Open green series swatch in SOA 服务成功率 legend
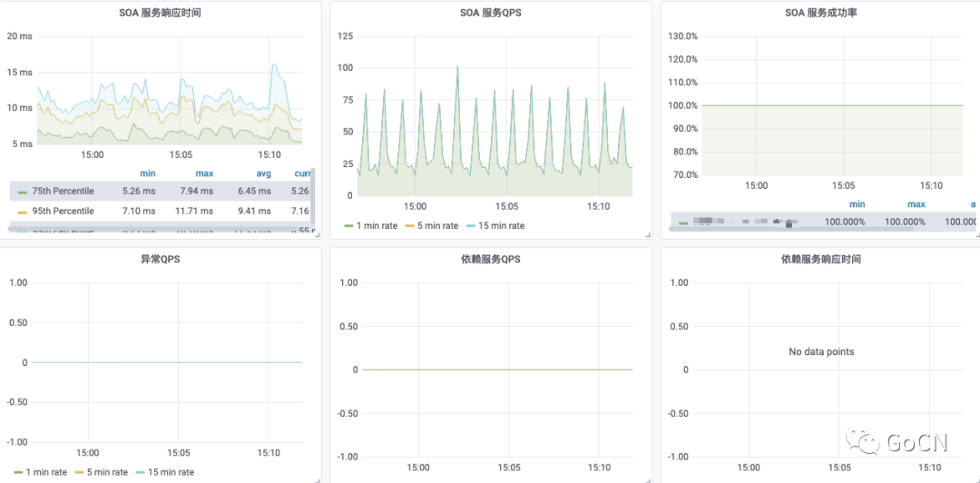This screenshot has height=483, width=980. coord(683,222)
